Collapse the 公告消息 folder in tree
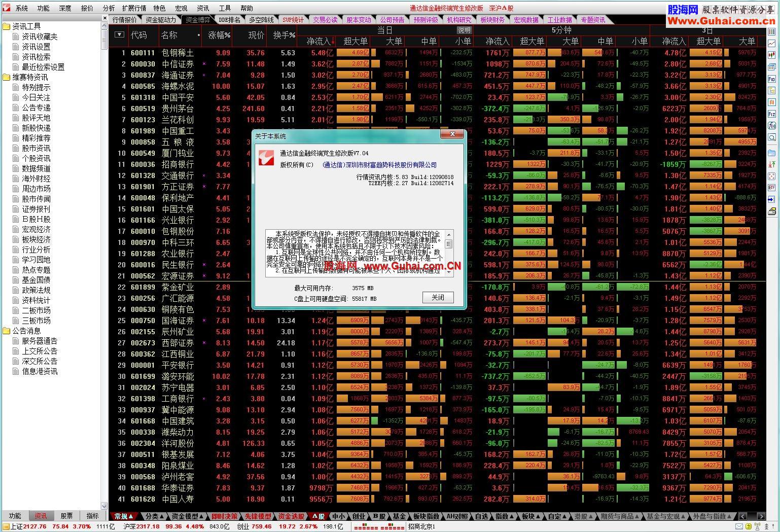Screen dimensions: 780x532 point(6,331)
